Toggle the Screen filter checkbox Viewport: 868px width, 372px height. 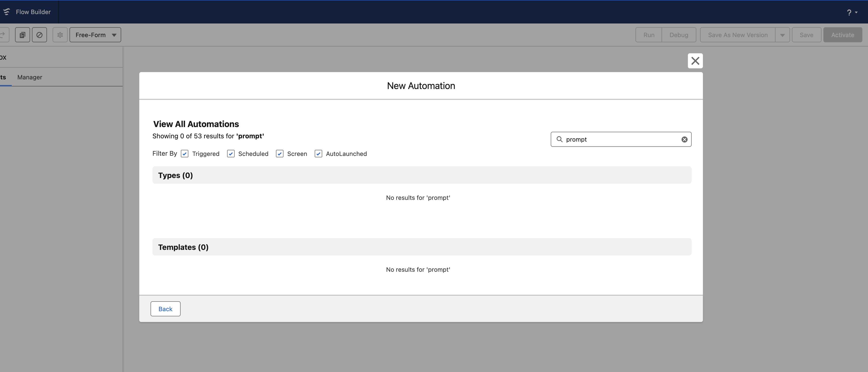[280, 154]
